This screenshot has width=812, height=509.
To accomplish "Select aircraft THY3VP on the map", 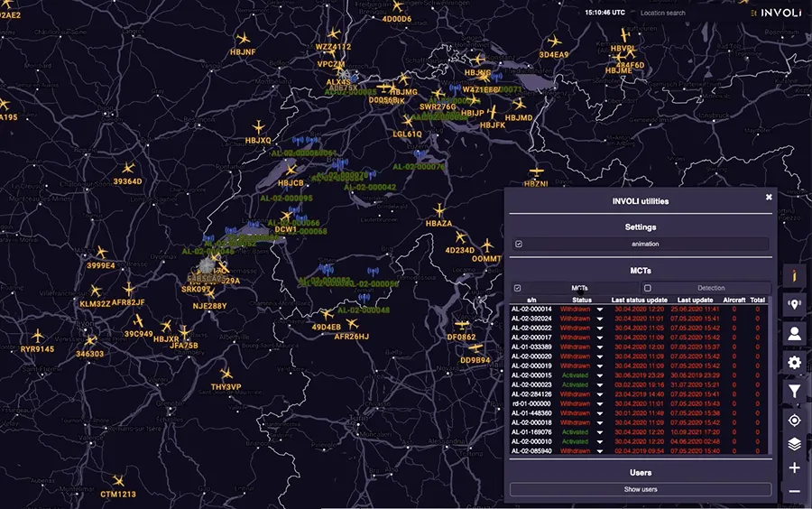I will tap(226, 374).
